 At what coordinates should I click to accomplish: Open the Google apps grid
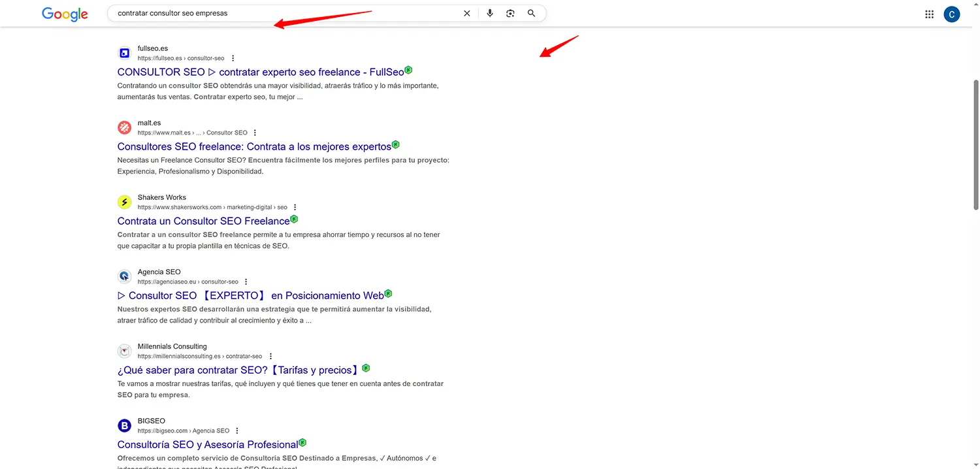tap(929, 14)
